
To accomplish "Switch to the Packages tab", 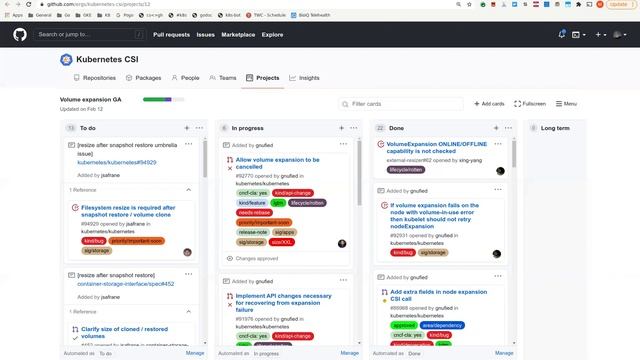I will click(144, 78).
